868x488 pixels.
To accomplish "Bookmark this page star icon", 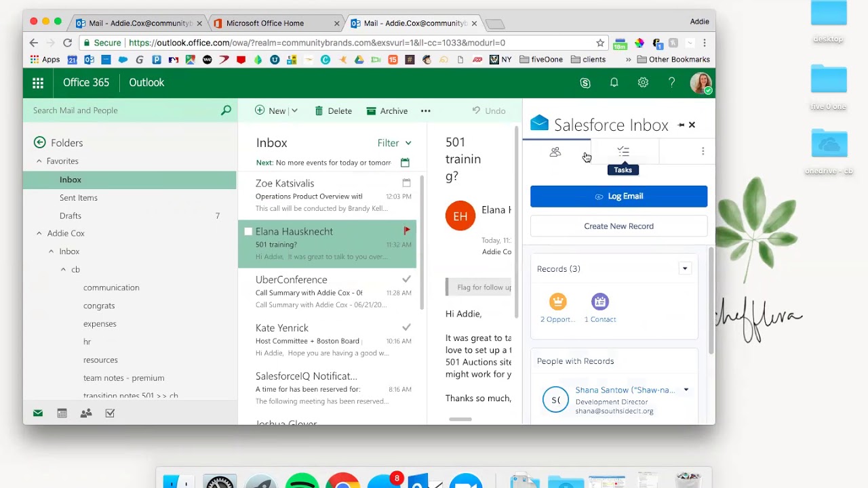I will 600,43.
